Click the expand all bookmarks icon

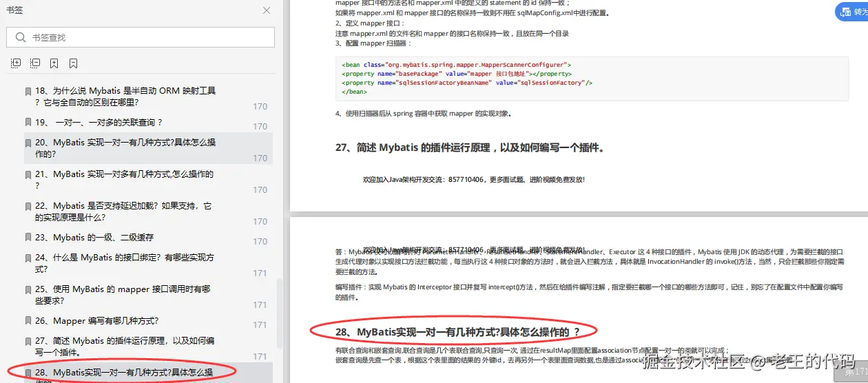[16, 63]
